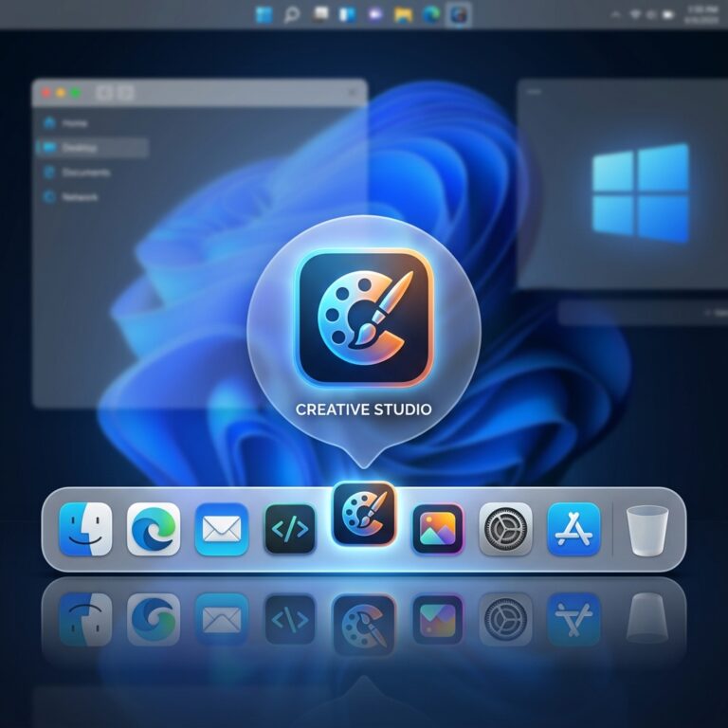Launch the App Store from the dock
This screenshot has width=728, height=728.
[x=573, y=529]
